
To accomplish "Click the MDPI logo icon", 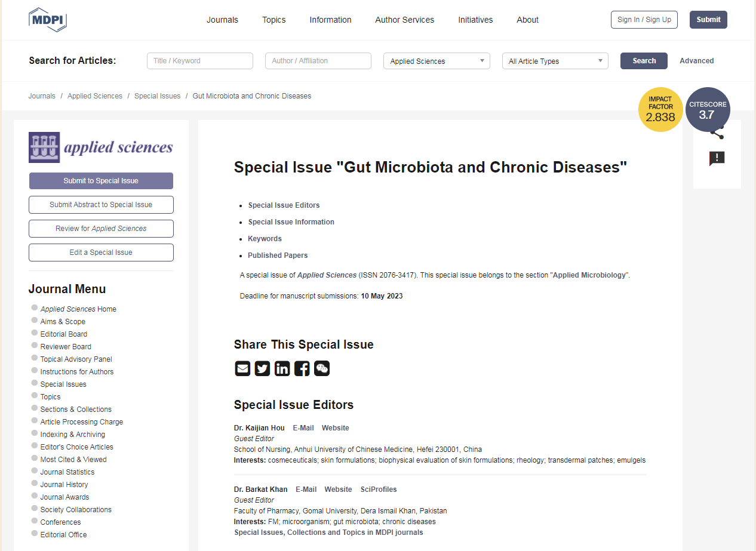I will click(x=48, y=20).
